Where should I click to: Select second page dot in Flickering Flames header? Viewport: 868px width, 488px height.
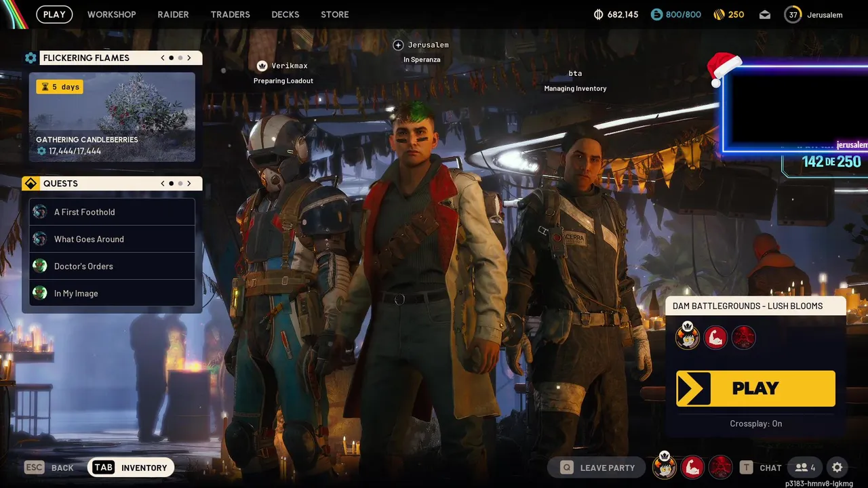click(180, 58)
